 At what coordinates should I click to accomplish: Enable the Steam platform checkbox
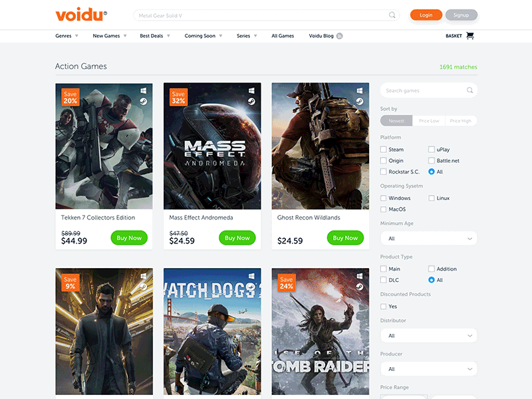click(x=384, y=149)
